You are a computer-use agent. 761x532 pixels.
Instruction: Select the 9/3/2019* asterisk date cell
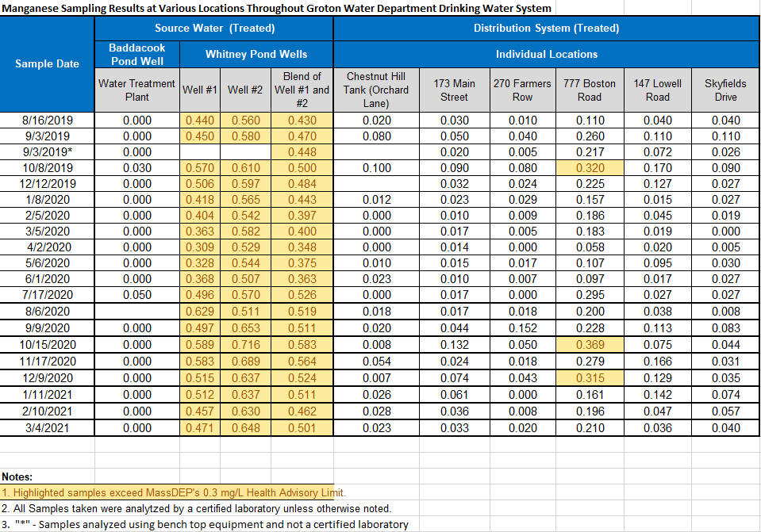pyautogui.click(x=47, y=152)
